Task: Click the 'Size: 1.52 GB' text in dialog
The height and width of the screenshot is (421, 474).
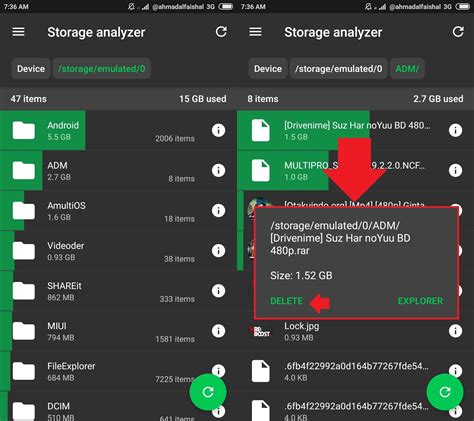Action: (301, 276)
